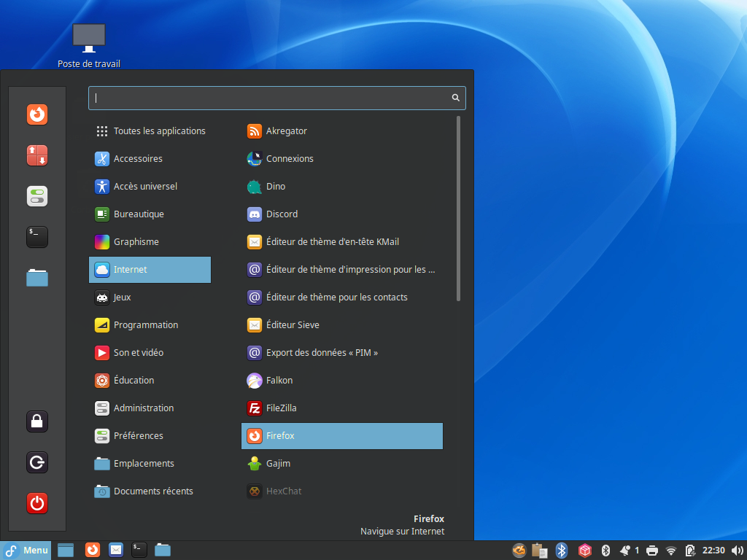747x560 pixels.
Task: Launch Firefox from the Internet list
Action: pos(342,436)
